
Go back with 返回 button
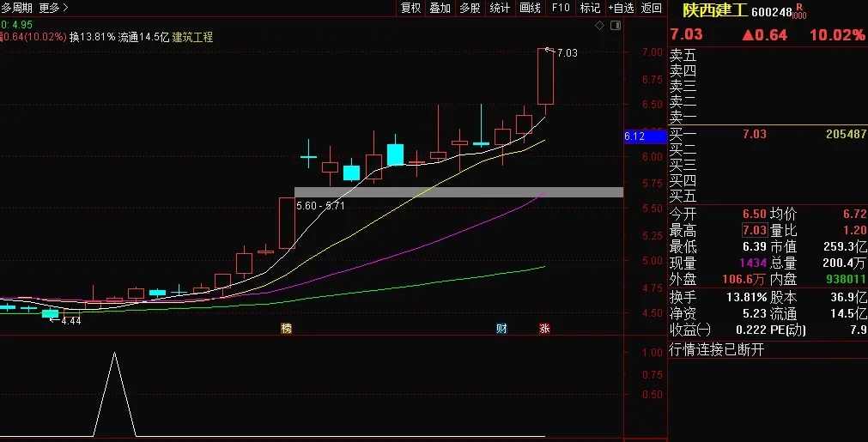(x=651, y=8)
